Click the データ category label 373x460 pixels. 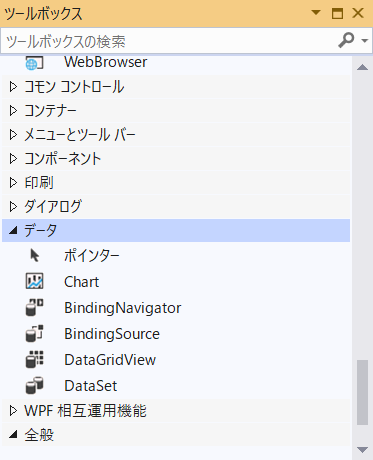click(40, 230)
